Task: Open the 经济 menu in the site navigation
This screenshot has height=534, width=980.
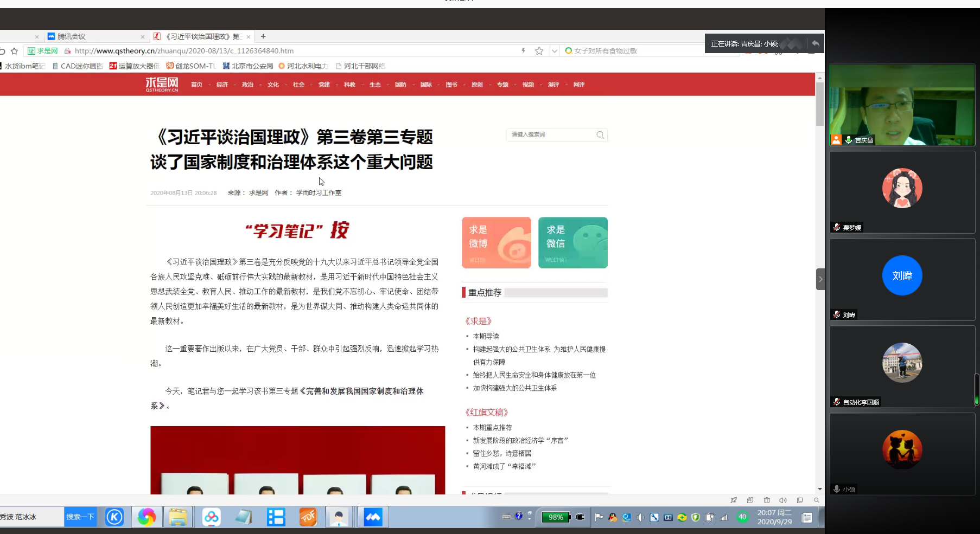Action: (x=222, y=85)
